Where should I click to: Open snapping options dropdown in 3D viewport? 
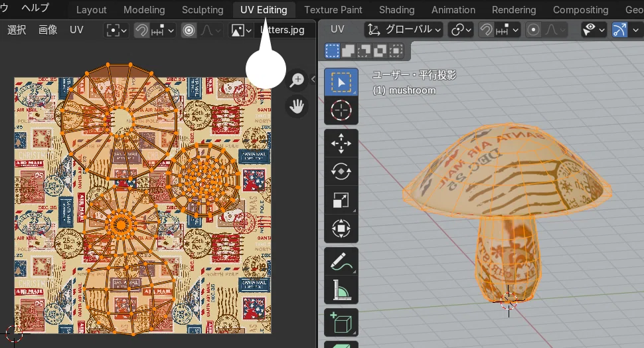tap(508, 30)
